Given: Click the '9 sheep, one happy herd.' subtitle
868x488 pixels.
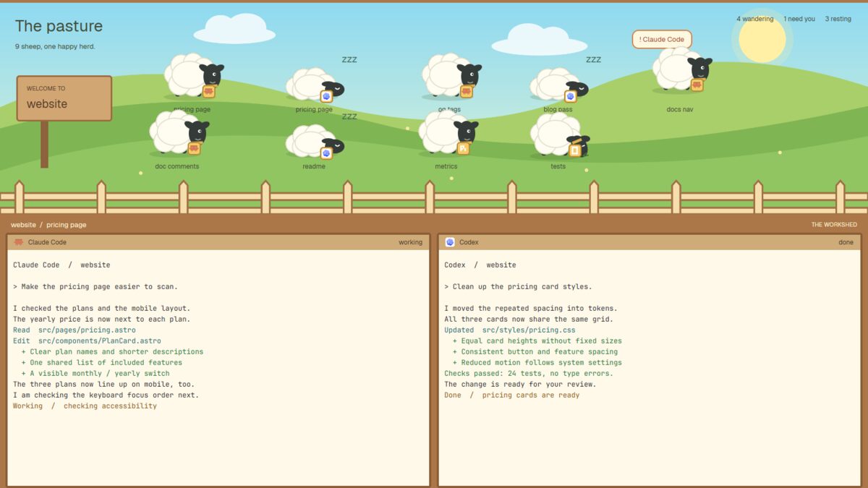Looking at the screenshot, I should tap(55, 46).
